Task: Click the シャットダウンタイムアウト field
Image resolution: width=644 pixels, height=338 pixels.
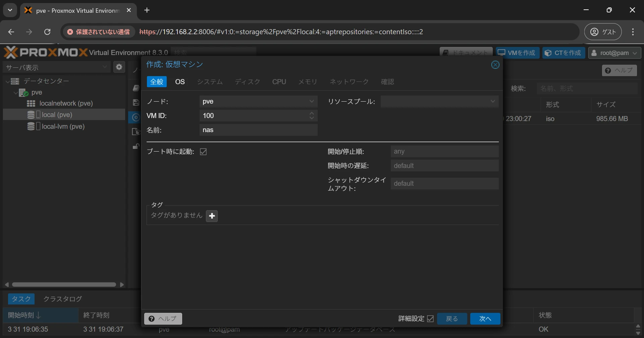Action: point(444,183)
